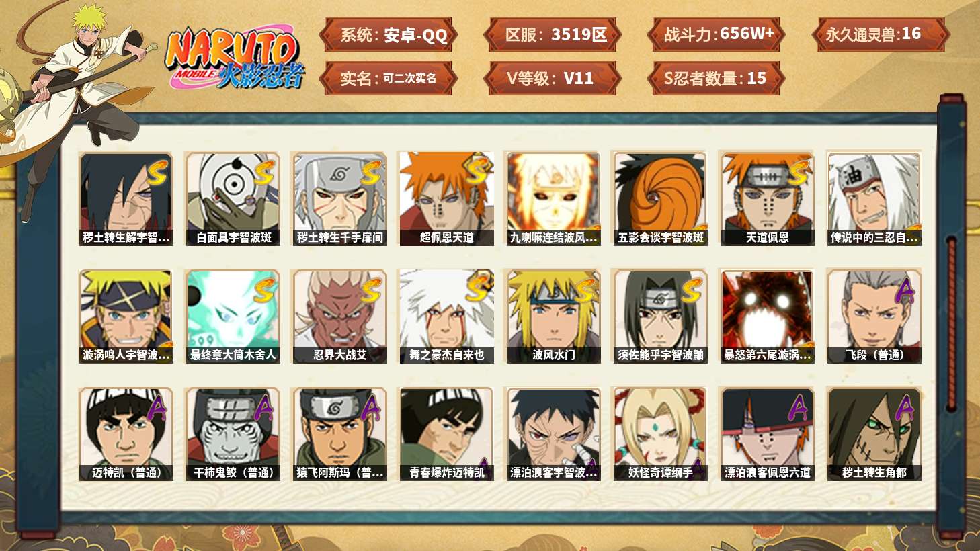Click the 区服 3519区 label
Viewport: 980px width, 551px height.
coord(553,34)
